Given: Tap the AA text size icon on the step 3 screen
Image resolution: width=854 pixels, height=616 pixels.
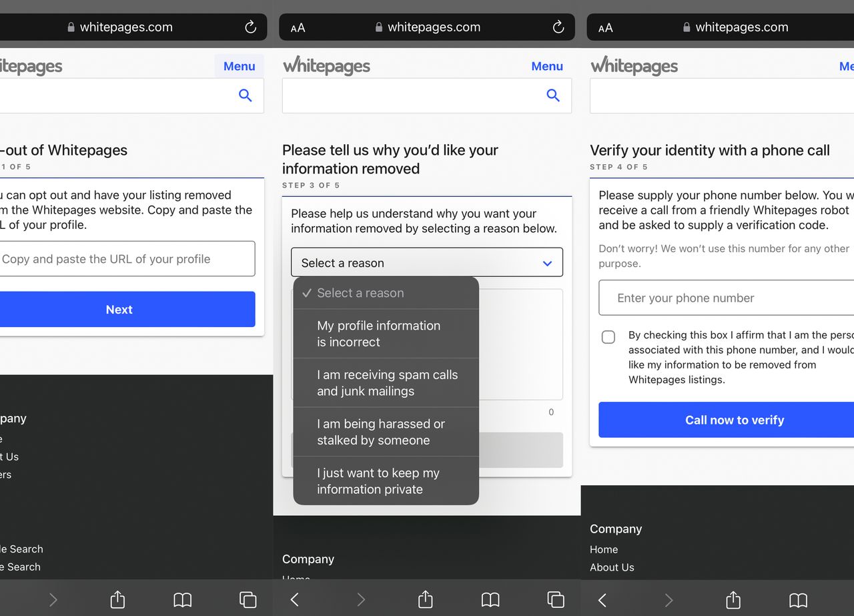Looking at the screenshot, I should coord(298,28).
